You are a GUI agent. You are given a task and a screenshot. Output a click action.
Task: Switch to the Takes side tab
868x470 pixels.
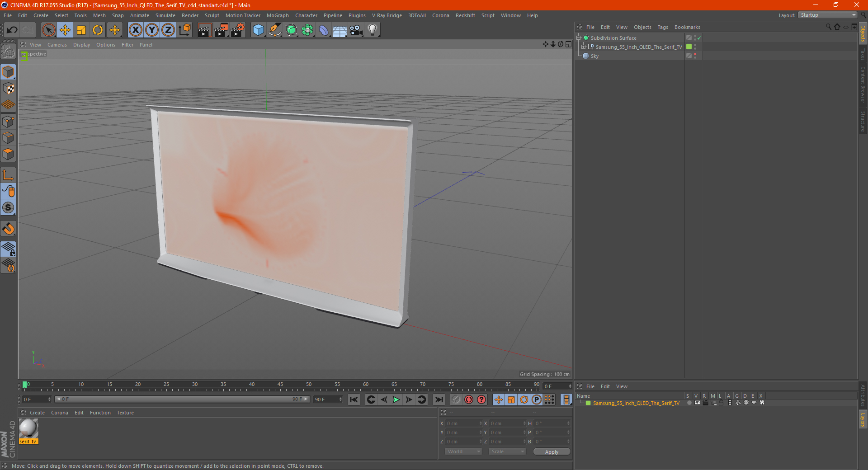(863, 55)
